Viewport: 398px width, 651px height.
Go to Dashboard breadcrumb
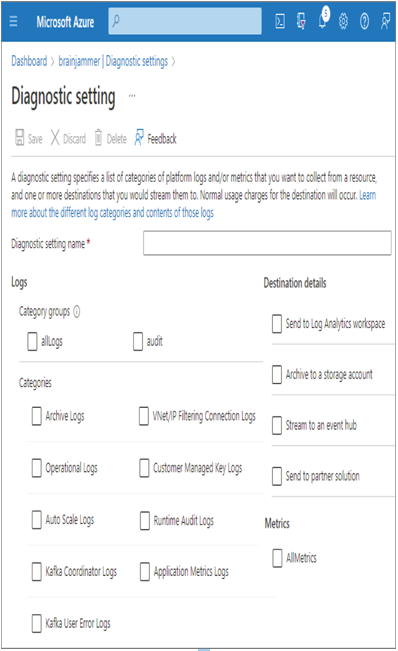click(29, 61)
